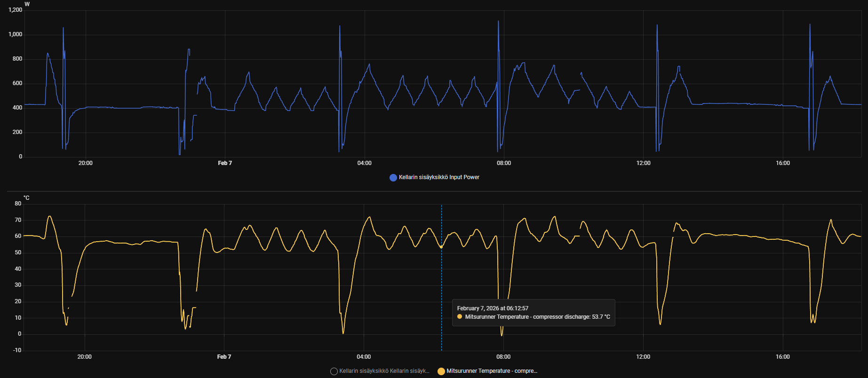This screenshot has height=378, width=868.
Task: Click the 20:00 tick on the power chart
Action: 85,163
